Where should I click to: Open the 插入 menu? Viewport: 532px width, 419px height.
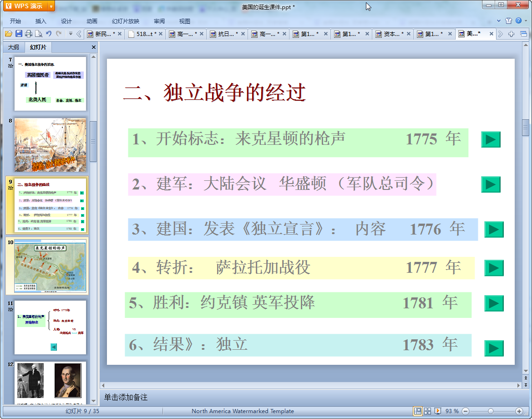pos(41,21)
